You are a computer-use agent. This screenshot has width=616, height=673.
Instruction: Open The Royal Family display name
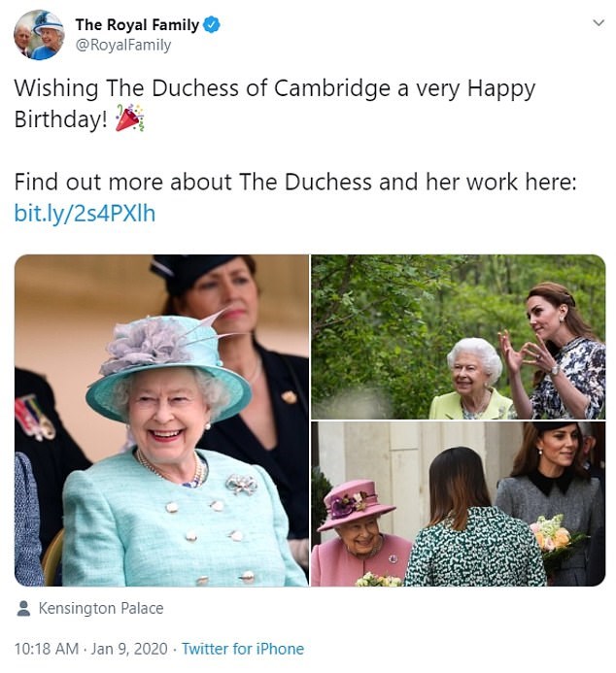pos(137,24)
